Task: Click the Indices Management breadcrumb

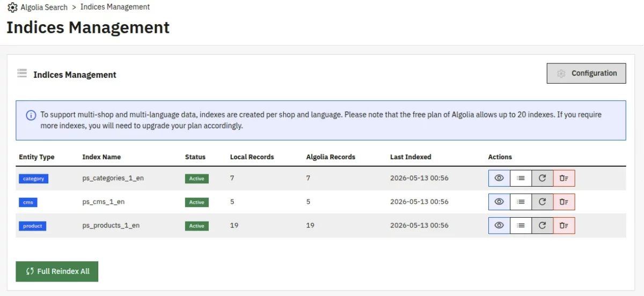Action: (115, 8)
